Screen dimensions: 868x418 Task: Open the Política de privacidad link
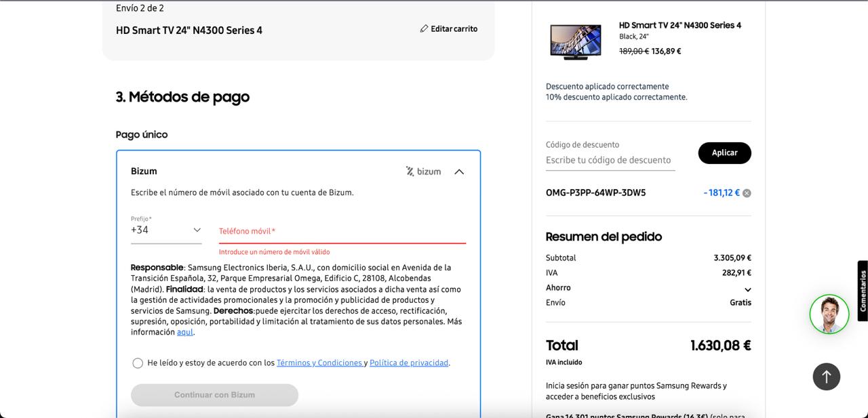pos(409,363)
